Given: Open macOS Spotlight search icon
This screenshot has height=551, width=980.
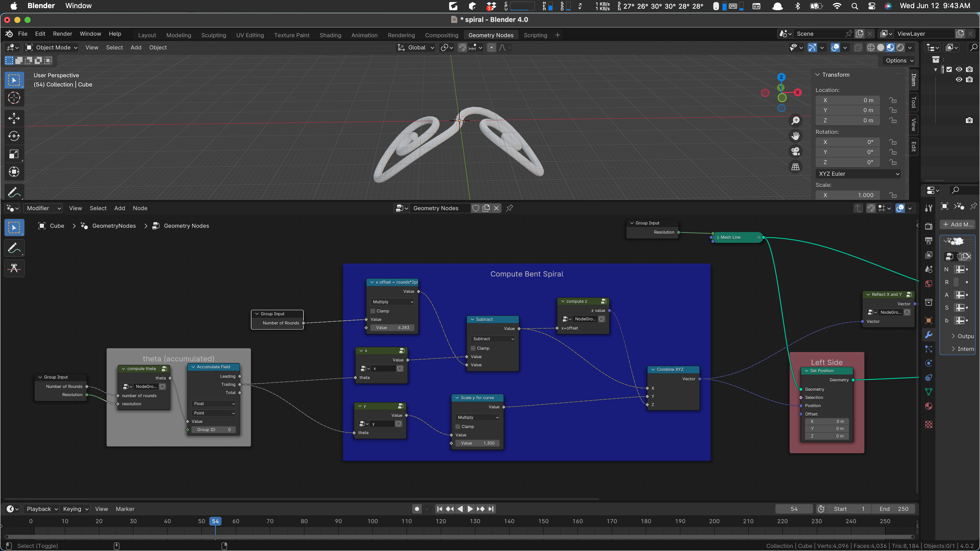Looking at the screenshot, I should click(854, 6).
